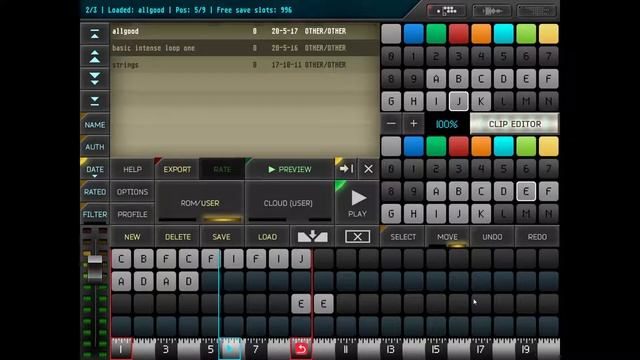Sort the list by AUTH
Screen dimensions: 640x360
point(95,147)
